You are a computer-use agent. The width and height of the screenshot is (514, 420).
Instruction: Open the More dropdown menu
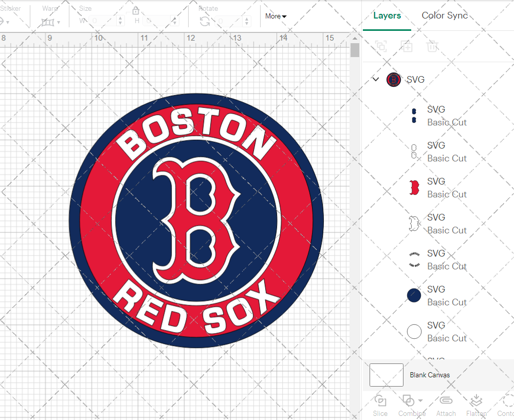pos(276,16)
